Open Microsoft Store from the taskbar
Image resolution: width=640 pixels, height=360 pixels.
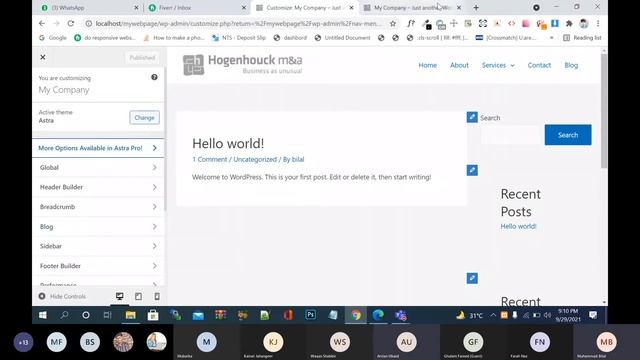153,315
